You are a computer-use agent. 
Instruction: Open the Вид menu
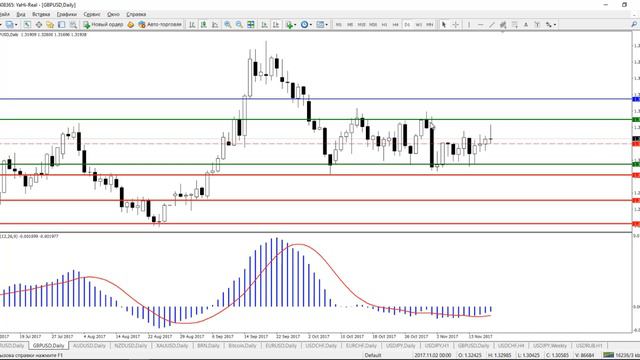point(20,14)
